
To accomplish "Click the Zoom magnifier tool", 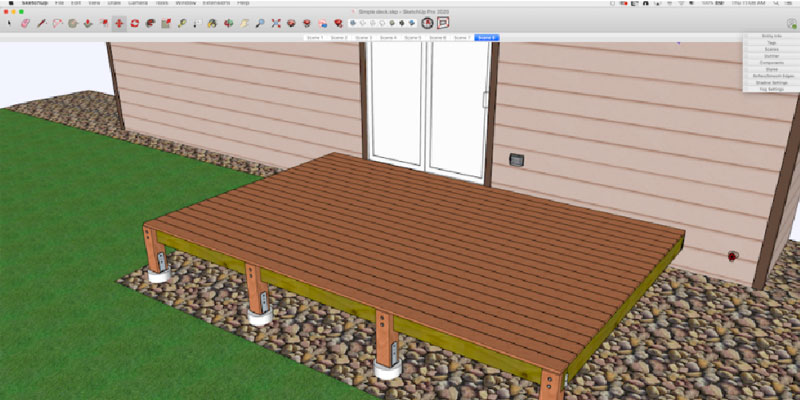I will click(259, 23).
